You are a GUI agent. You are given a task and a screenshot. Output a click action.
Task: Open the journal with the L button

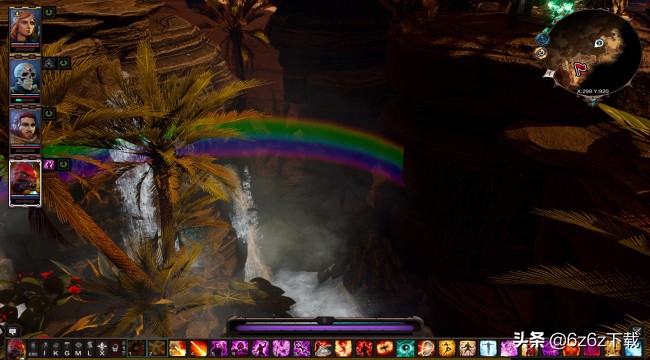pos(89,348)
